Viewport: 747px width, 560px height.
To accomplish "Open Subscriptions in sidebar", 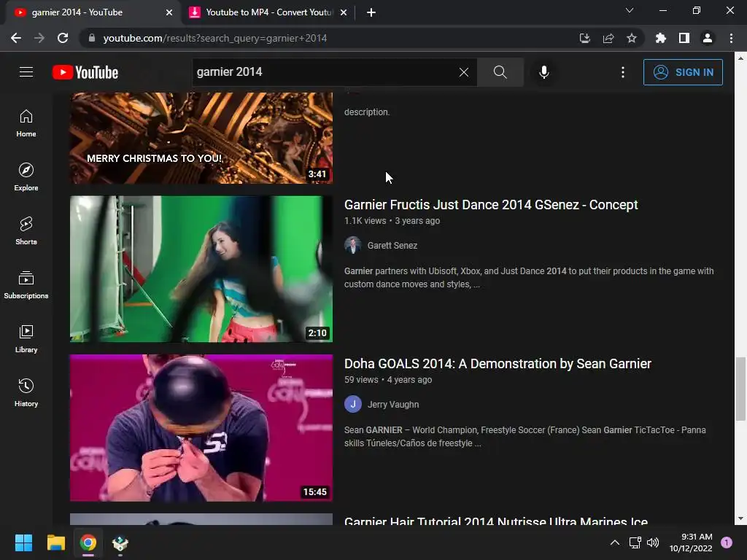I will pyautogui.click(x=26, y=285).
